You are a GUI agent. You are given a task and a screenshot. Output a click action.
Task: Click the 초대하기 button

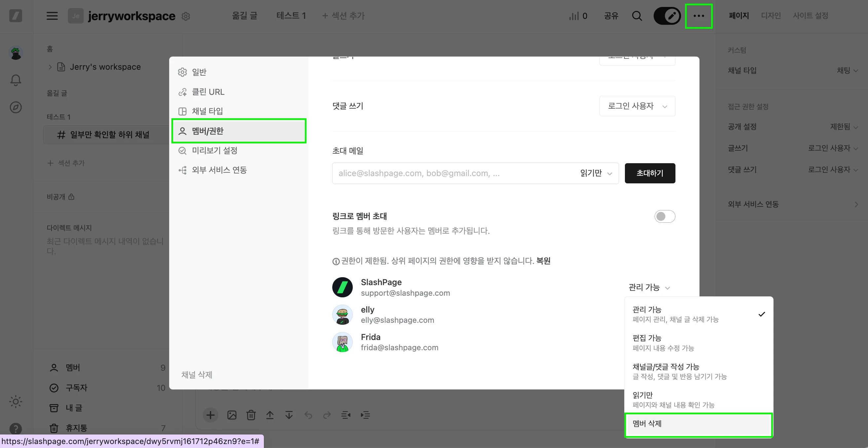click(x=650, y=173)
